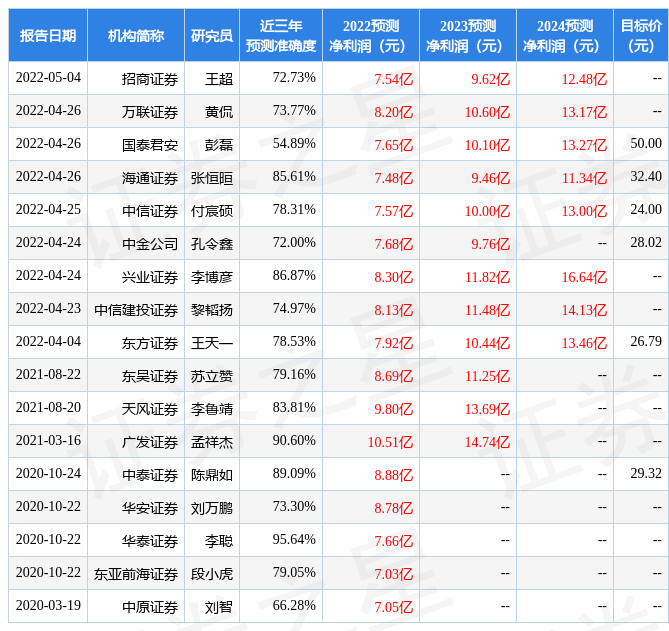
Task: Click researcher name 黄侃
Action: (219, 112)
